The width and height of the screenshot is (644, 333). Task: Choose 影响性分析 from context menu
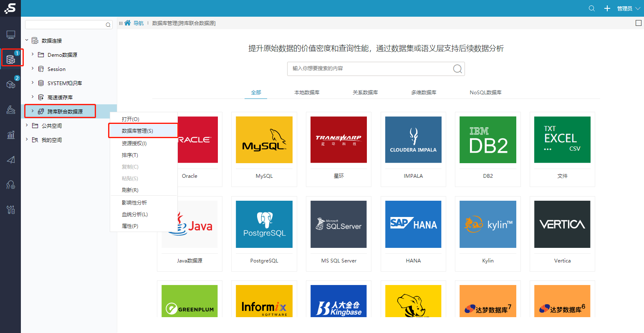pos(144,203)
